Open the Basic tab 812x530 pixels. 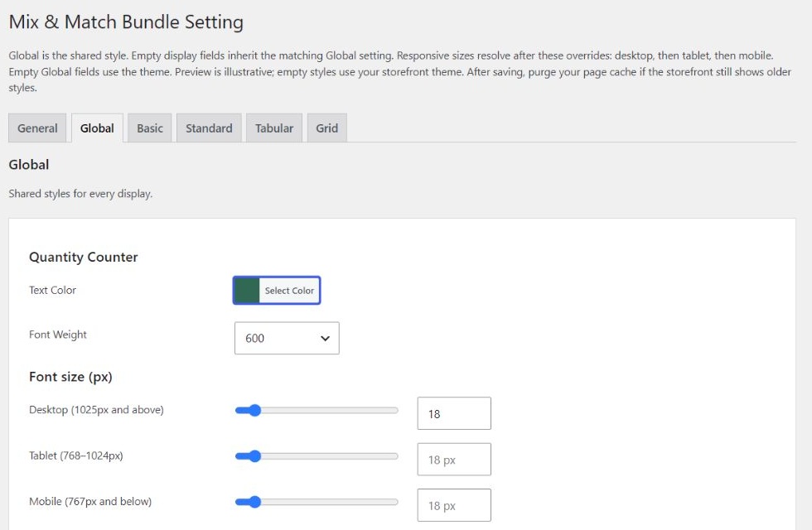click(150, 128)
